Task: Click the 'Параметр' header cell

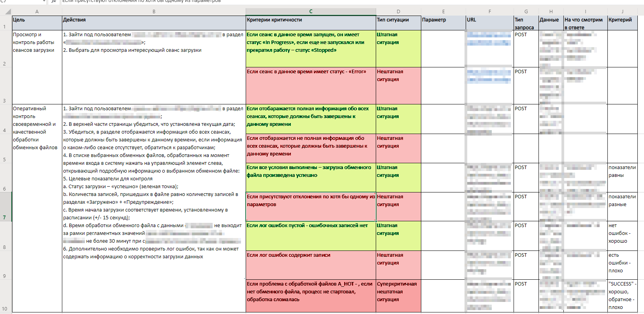Action: pos(443,23)
